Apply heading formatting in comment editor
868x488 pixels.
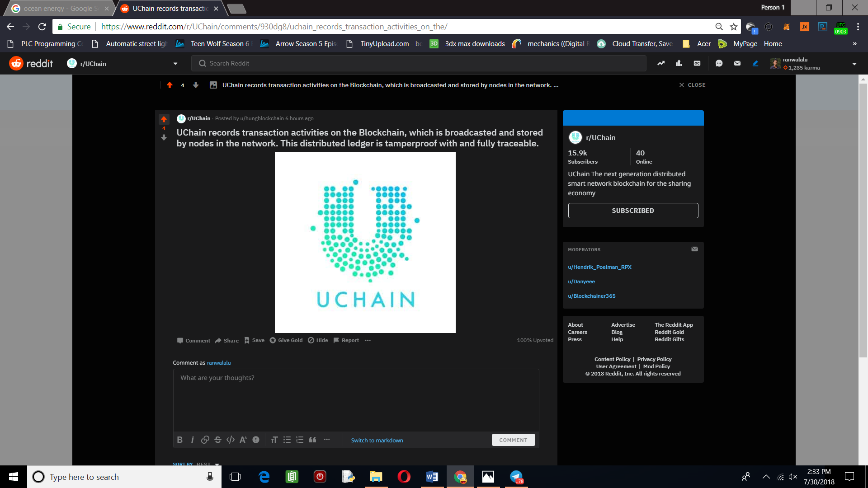click(x=274, y=440)
